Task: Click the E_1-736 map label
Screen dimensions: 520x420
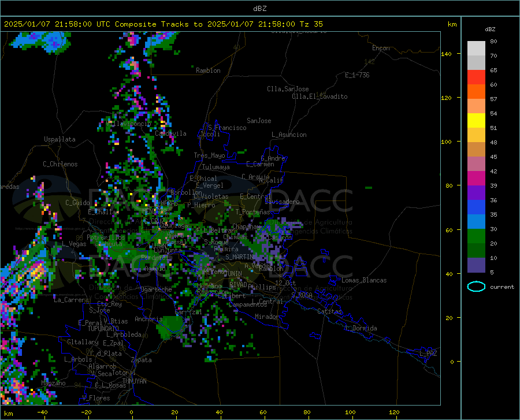Action: [357, 75]
